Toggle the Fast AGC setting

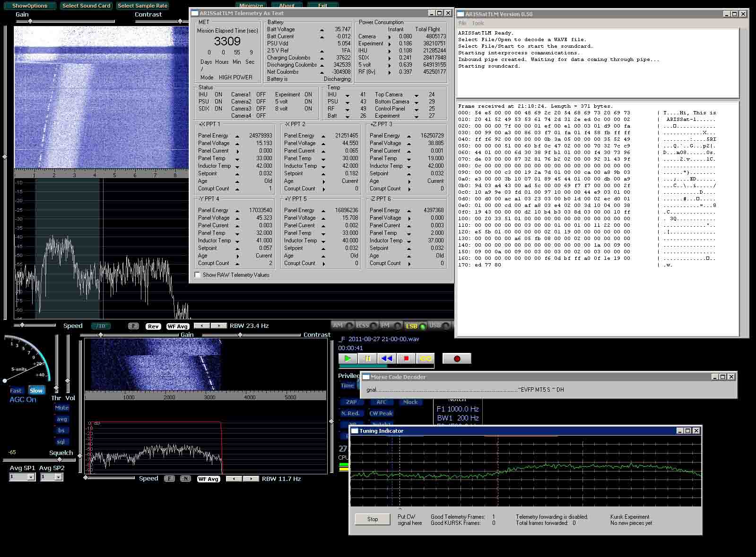click(16, 391)
